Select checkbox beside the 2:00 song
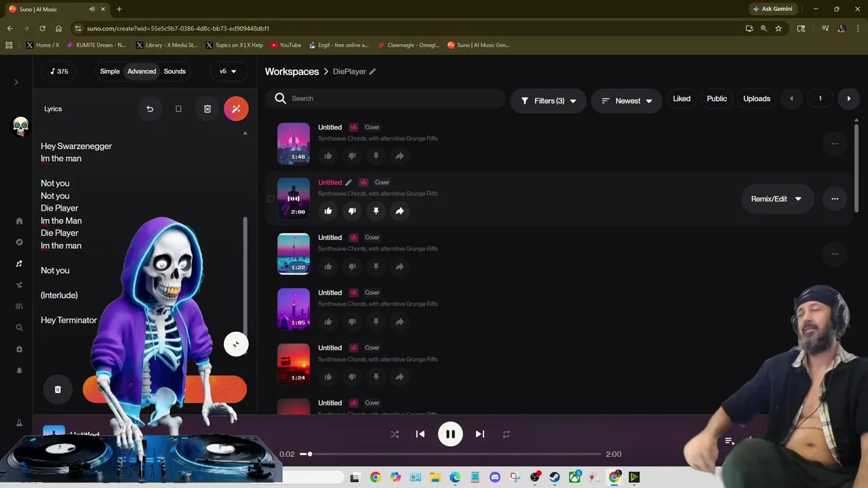868x488 pixels. (271, 199)
